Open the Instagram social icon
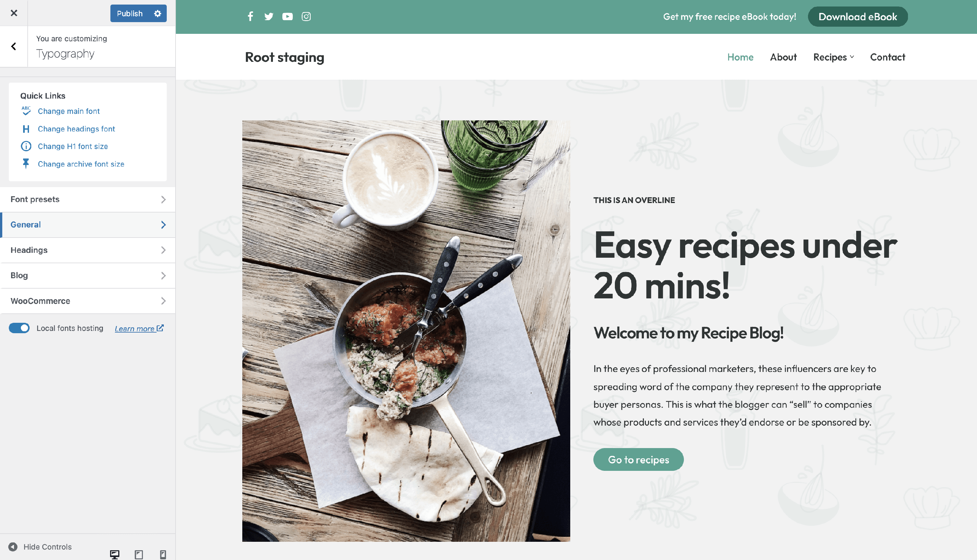The image size is (977, 560). (306, 17)
